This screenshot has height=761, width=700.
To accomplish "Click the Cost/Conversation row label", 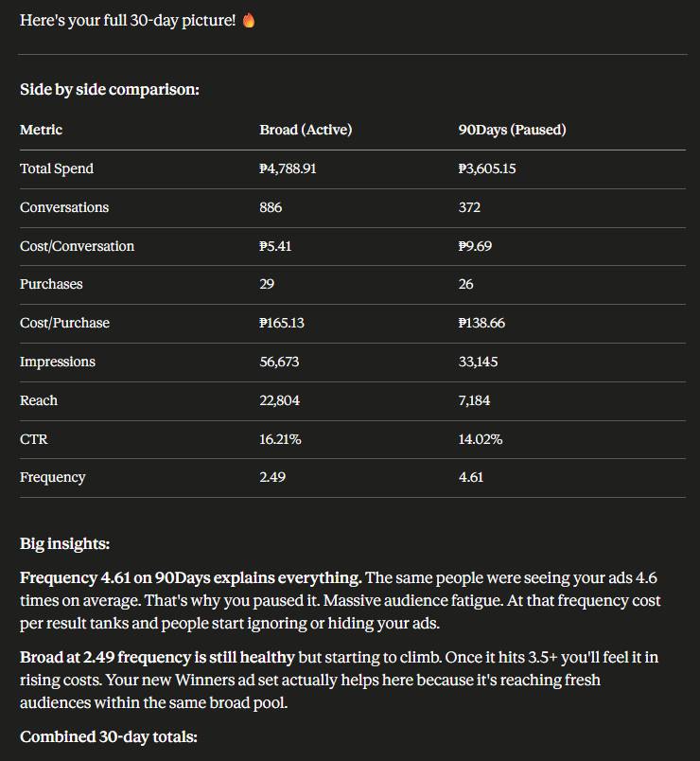I will point(78,246).
